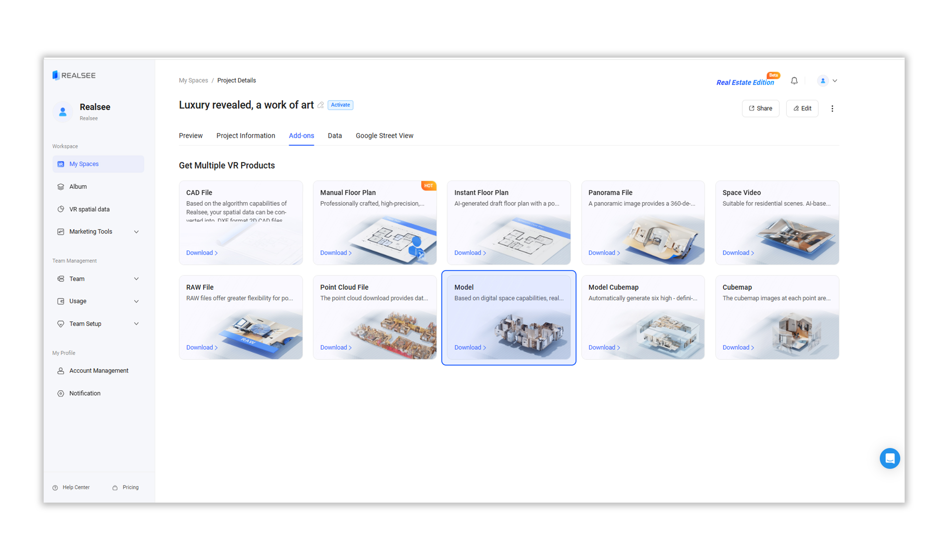Image resolution: width=949 pixels, height=560 pixels.
Task: Go to the Notification settings
Action: point(85,393)
